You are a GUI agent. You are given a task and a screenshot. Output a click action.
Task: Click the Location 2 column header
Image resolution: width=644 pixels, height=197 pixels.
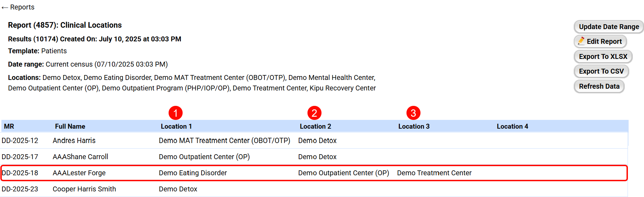point(315,126)
